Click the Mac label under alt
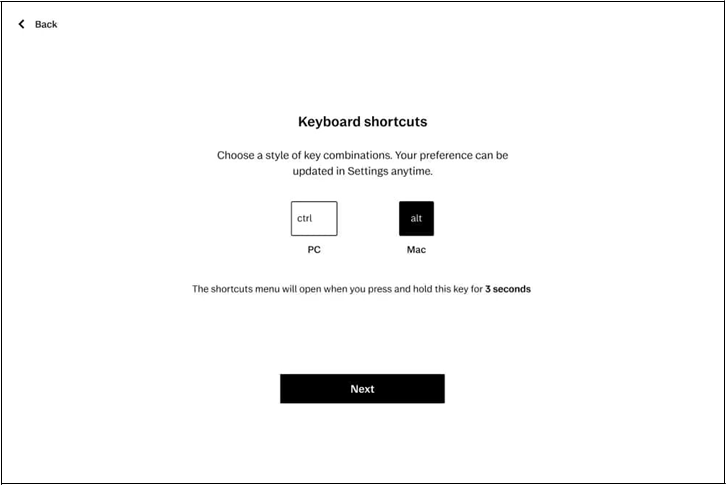726x485 pixels. coord(416,250)
